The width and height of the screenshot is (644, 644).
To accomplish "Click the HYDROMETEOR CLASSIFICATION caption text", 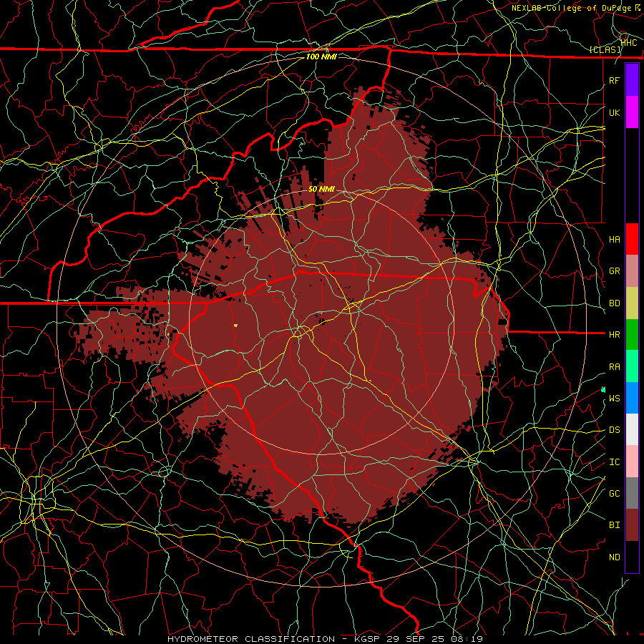I will pos(251,639).
